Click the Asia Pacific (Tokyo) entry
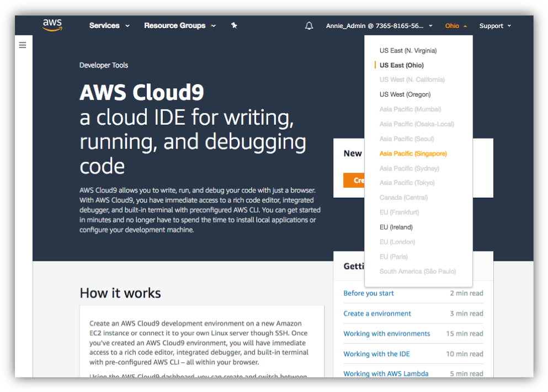The height and width of the screenshot is (392, 548). [407, 183]
